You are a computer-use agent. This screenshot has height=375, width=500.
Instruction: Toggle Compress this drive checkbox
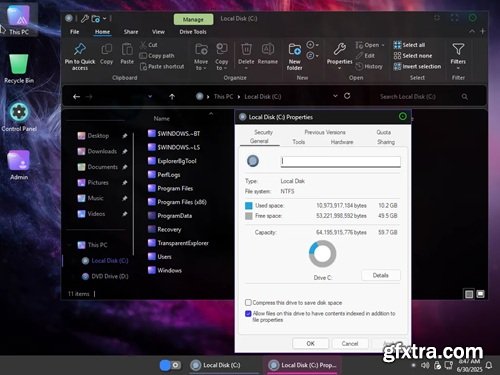248,302
